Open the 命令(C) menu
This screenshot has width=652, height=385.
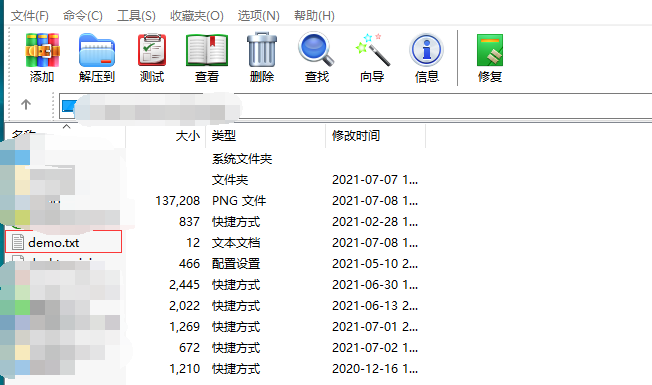83,16
